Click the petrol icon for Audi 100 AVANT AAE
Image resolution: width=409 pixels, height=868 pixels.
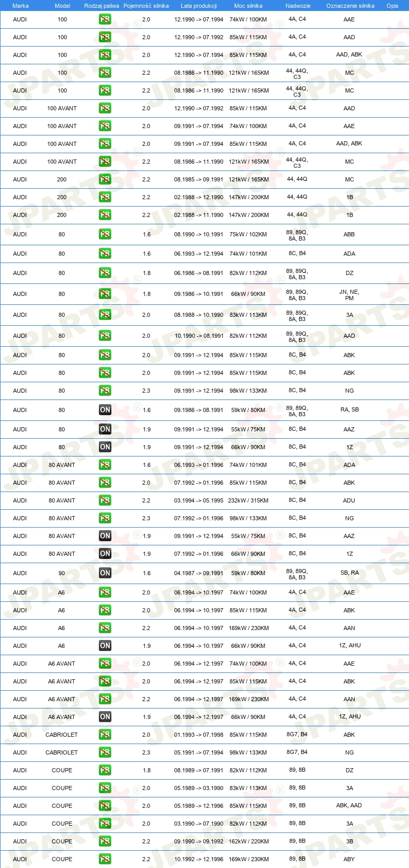tap(105, 126)
